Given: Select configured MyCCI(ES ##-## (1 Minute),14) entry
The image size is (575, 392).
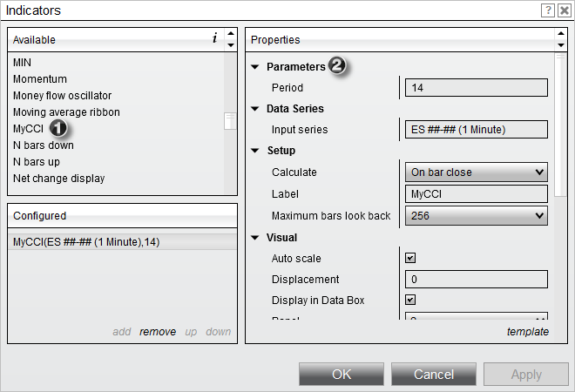Looking at the screenshot, I should tap(86, 242).
